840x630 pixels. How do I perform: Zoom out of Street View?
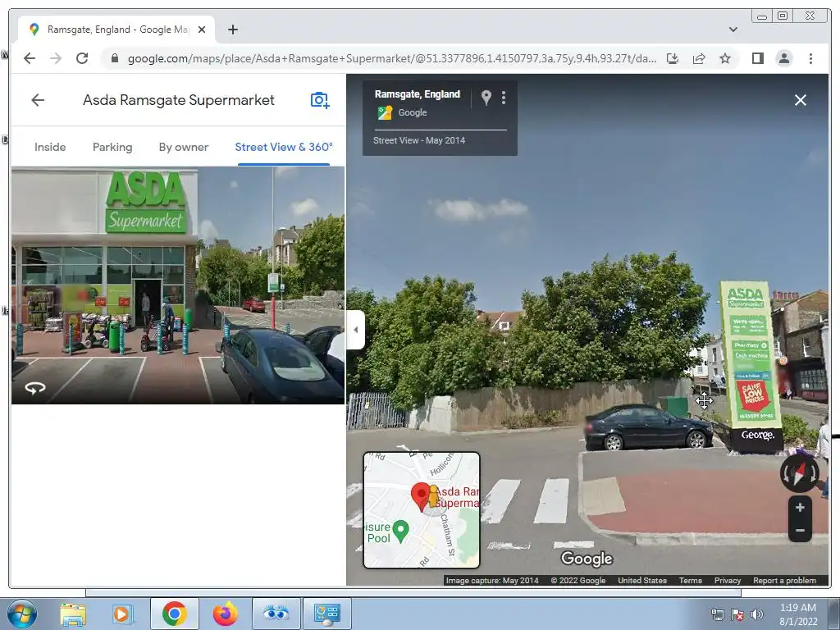800,531
